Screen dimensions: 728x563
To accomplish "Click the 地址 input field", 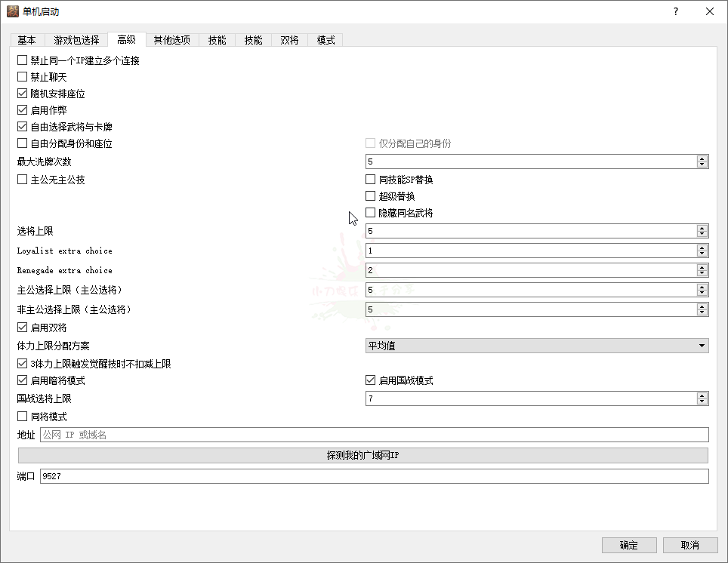I will coord(373,435).
